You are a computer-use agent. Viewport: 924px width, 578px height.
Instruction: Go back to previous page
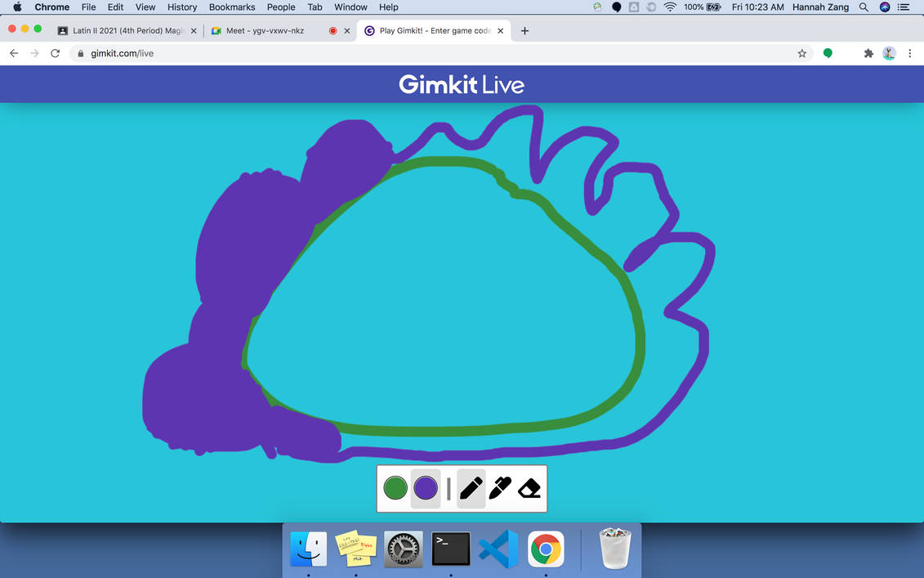14,53
